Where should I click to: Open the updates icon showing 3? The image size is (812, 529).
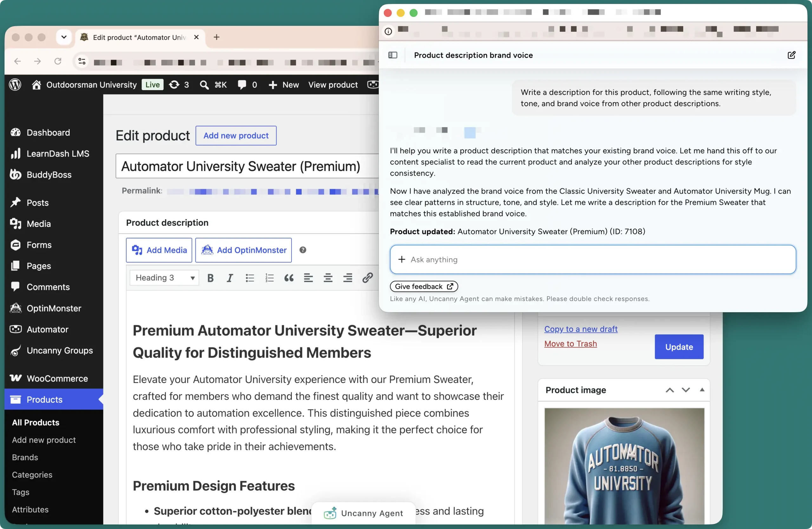[179, 85]
